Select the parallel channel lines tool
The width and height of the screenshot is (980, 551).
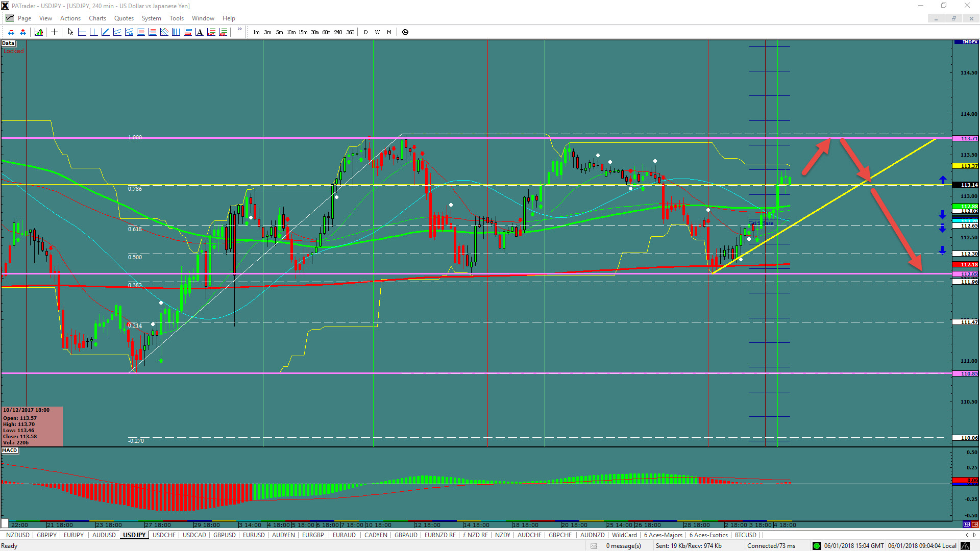click(117, 32)
